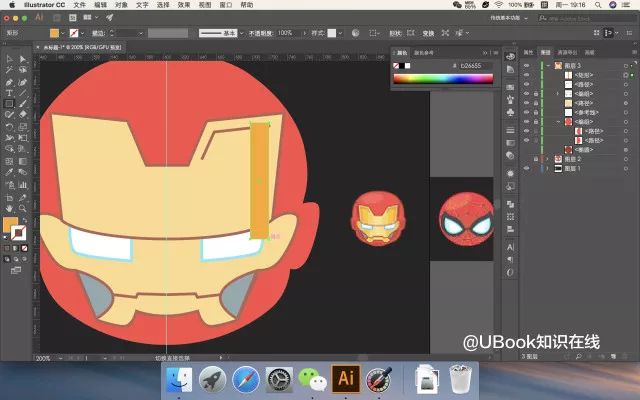Open the fill color dropdown in control bar
This screenshot has width=640, height=400.
(62, 33)
